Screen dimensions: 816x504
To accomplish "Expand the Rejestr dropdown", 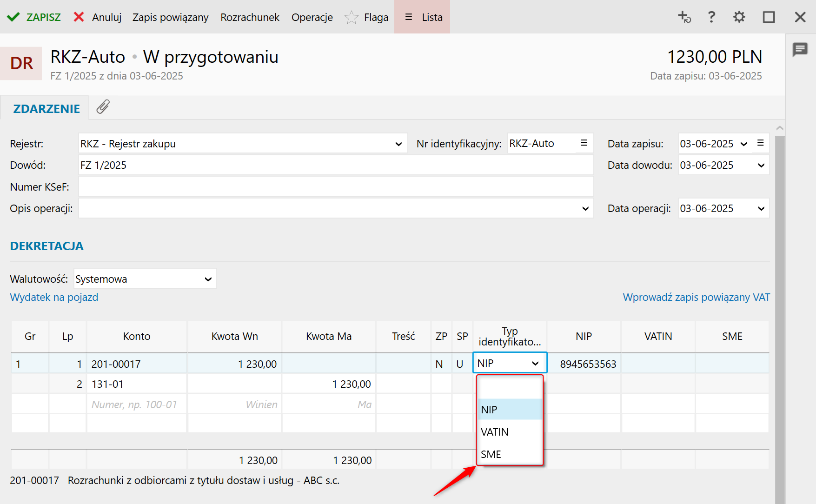I will 398,144.
